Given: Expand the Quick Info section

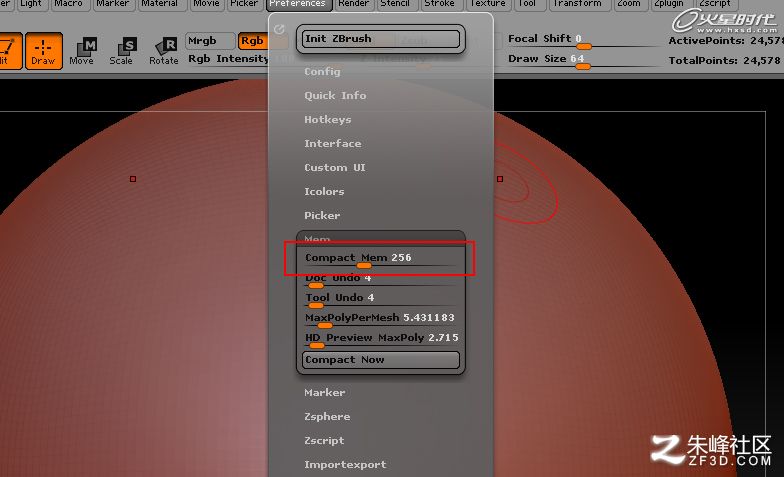Looking at the screenshot, I should pos(335,96).
